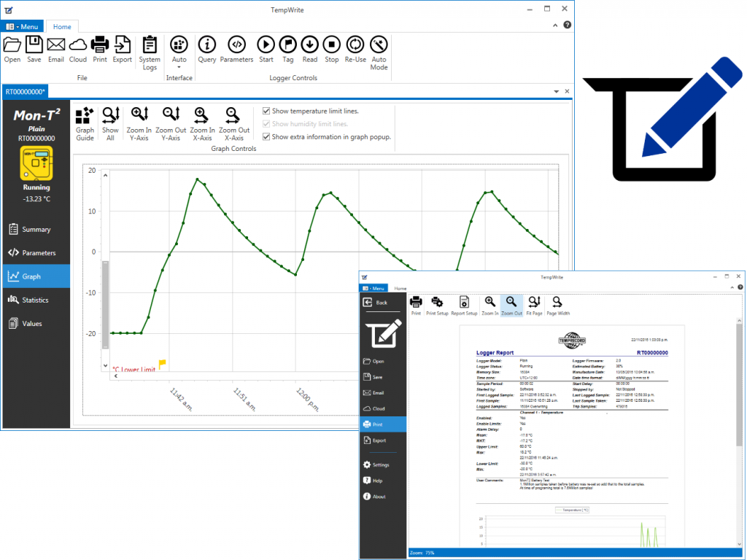Screen dimensions: 747x560
Task: Open the Statistics sidebar section
Action: point(36,300)
